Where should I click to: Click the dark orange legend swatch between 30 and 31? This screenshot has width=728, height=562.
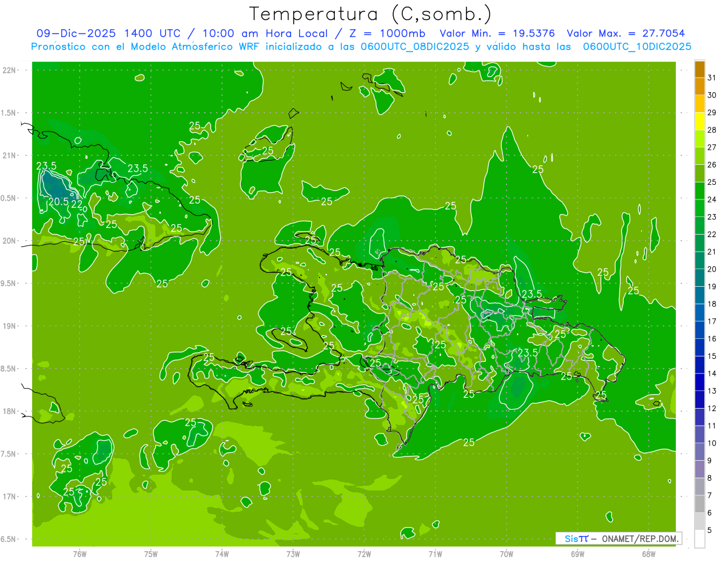tap(699, 87)
